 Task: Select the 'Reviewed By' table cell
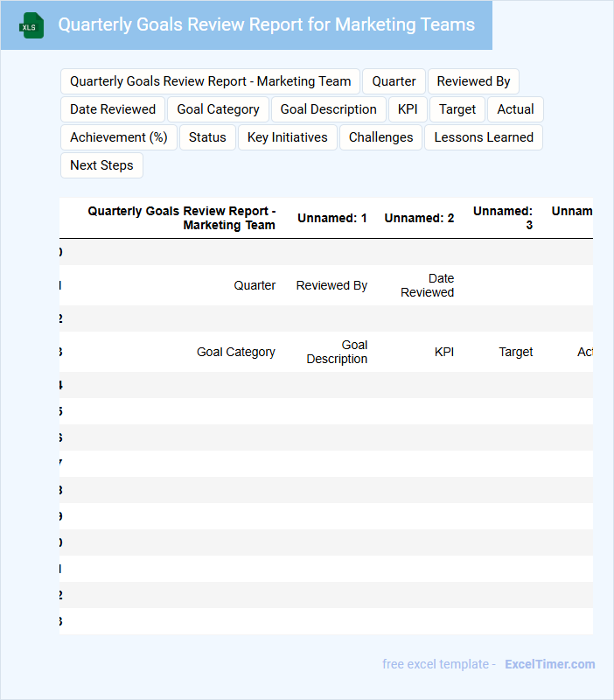[331, 285]
